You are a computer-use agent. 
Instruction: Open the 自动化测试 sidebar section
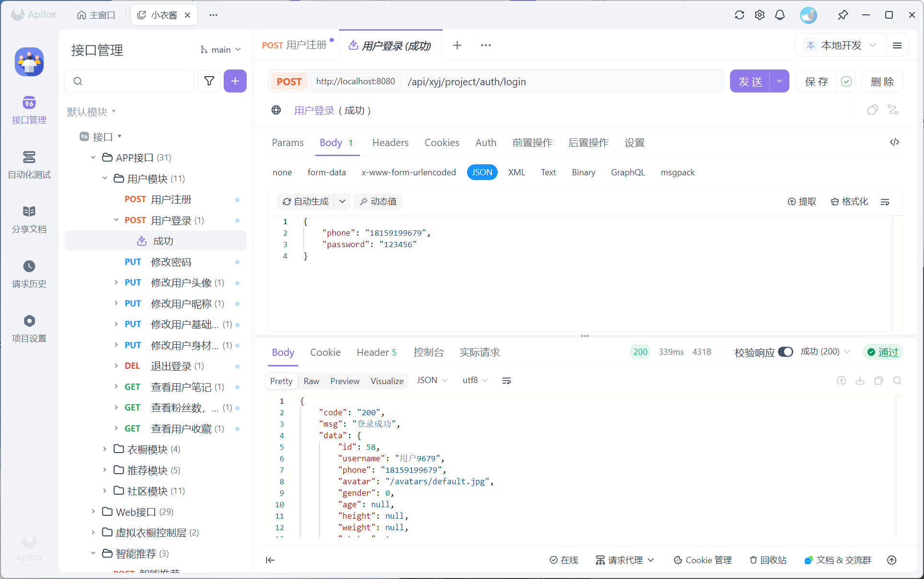tap(29, 164)
